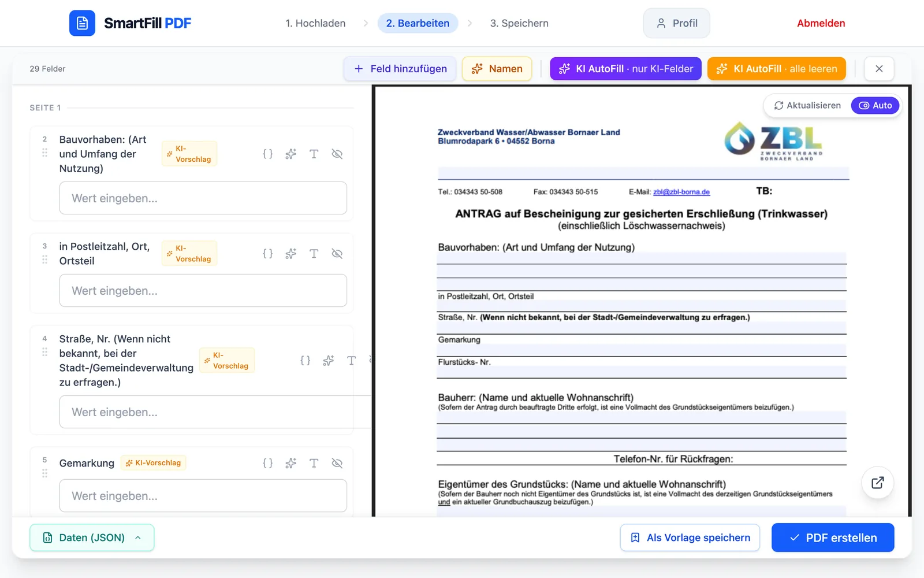The width and height of the screenshot is (924, 578).
Task: Click KI-Vorschlag badge on Gemarkung field
Action: point(154,463)
